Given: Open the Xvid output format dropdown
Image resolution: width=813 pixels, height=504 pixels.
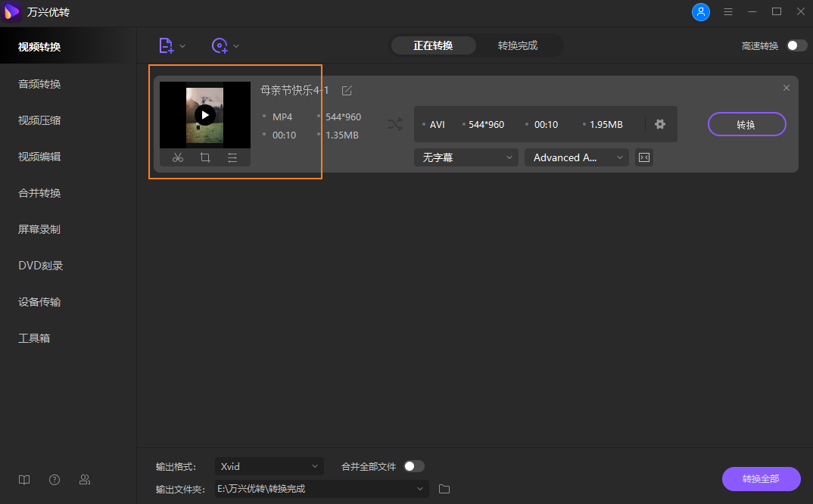Looking at the screenshot, I should click(269, 466).
